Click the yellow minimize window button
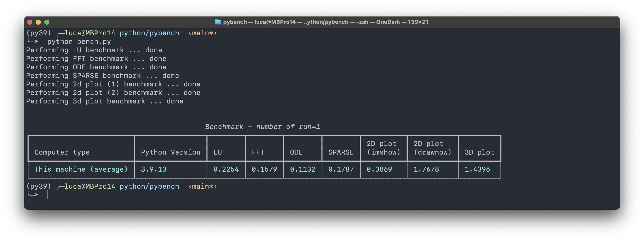Viewport: 644px width, 241px height. (38, 22)
